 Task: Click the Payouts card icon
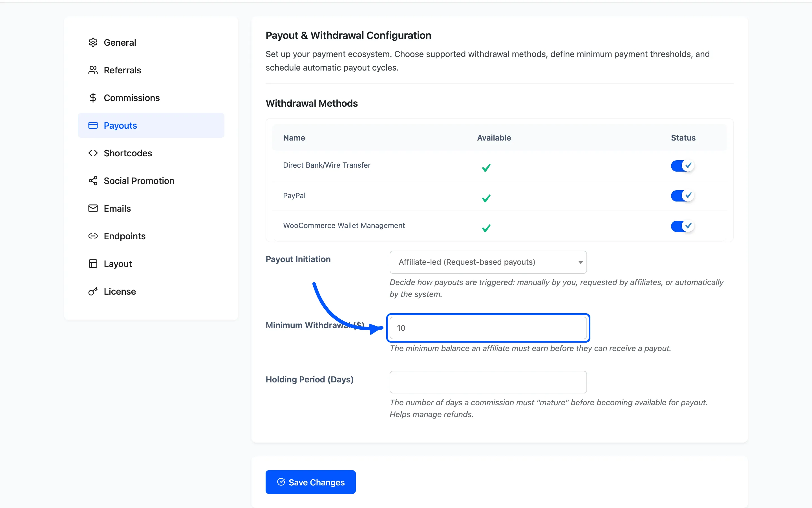pyautogui.click(x=93, y=125)
